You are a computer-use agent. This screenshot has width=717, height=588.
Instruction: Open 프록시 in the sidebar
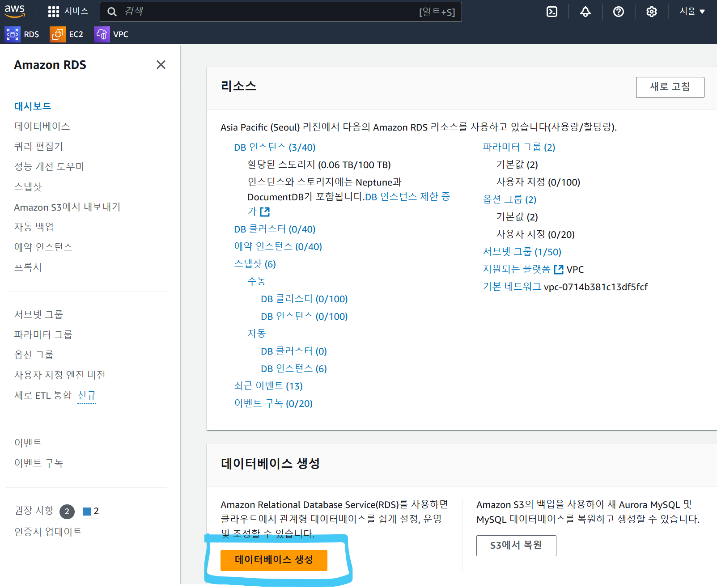tap(28, 267)
